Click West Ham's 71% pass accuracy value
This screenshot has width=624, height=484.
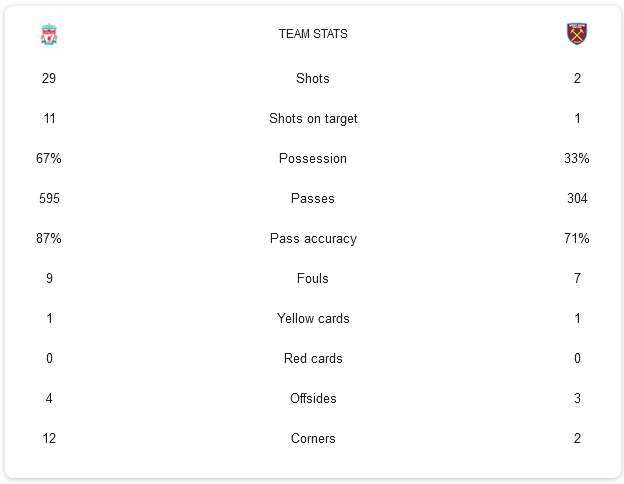pos(577,238)
